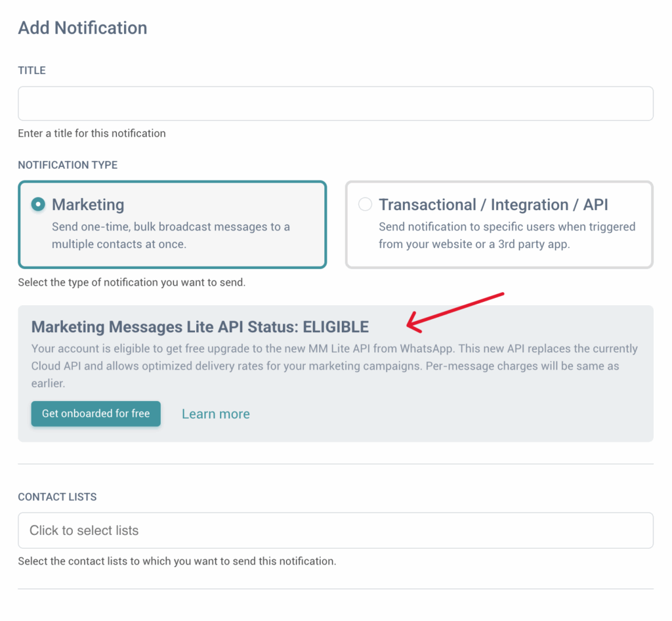Click the 'Your account is eligible' paragraph
This screenshot has height=621, width=672.
coord(334,366)
